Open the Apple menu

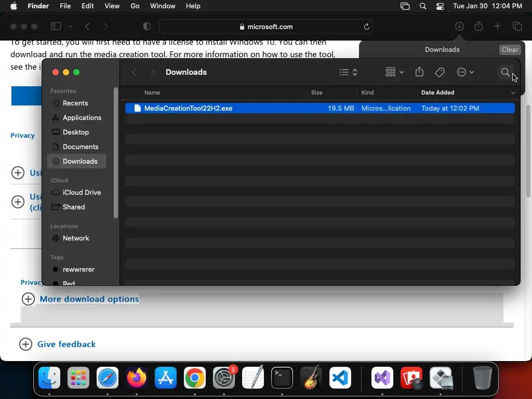pos(14,6)
